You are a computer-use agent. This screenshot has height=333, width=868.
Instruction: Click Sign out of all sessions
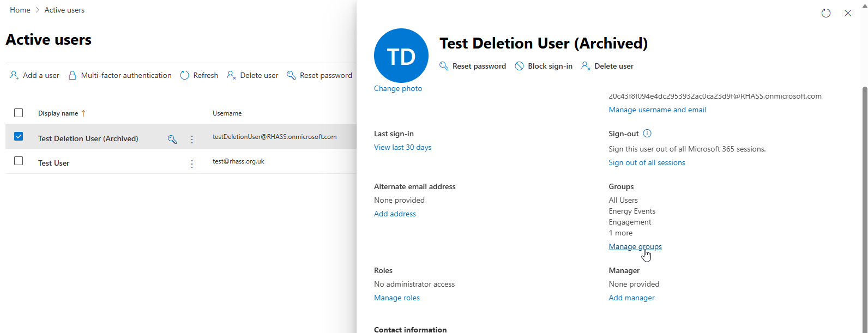pyautogui.click(x=647, y=162)
